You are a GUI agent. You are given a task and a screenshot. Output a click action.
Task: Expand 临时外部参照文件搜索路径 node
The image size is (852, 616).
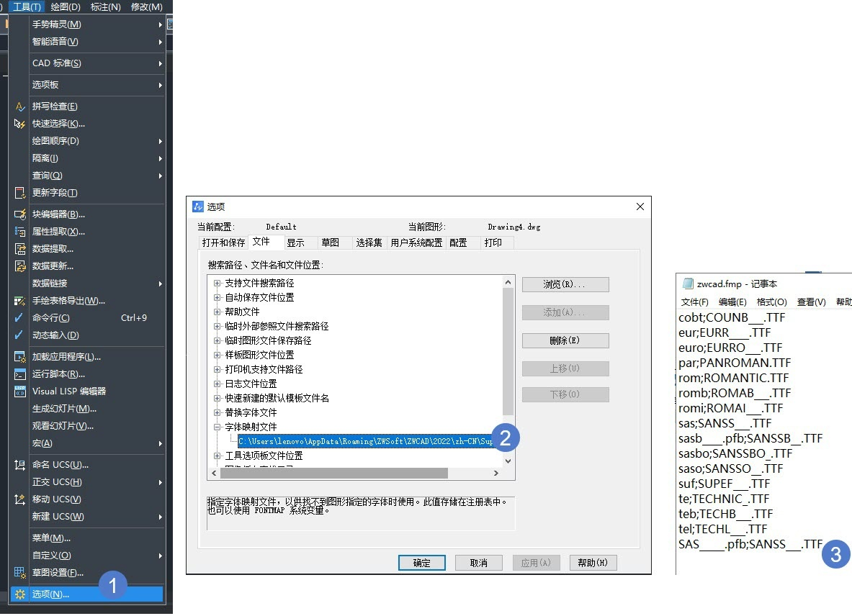pos(218,326)
